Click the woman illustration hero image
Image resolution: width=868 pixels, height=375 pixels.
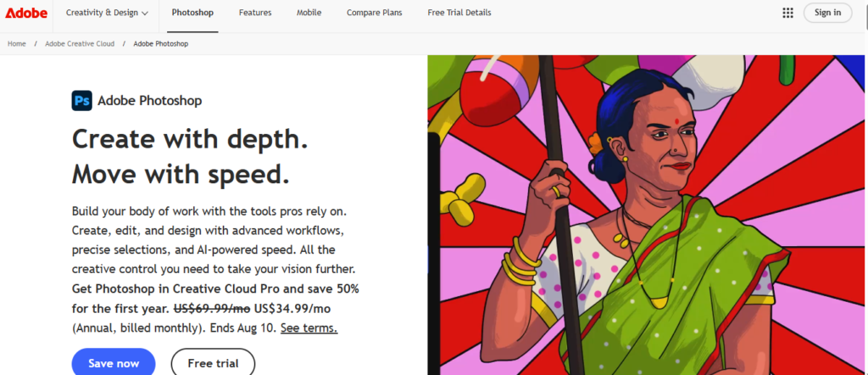646,215
